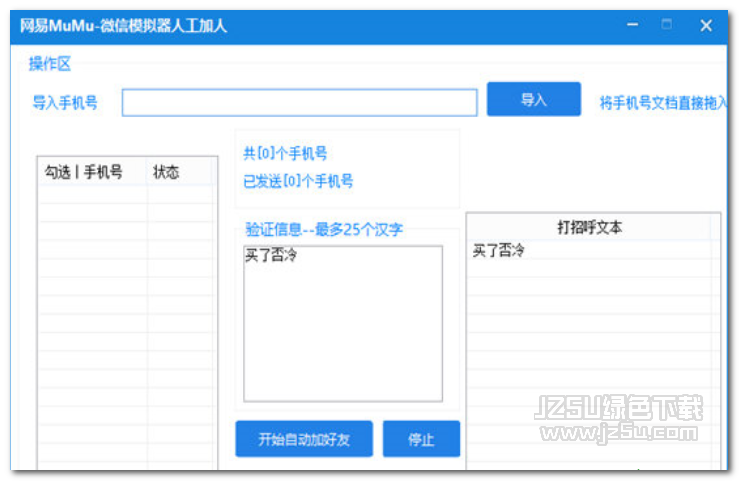The width and height of the screenshot is (739, 481).
Task: Click the 停止 stop button
Action: [421, 439]
